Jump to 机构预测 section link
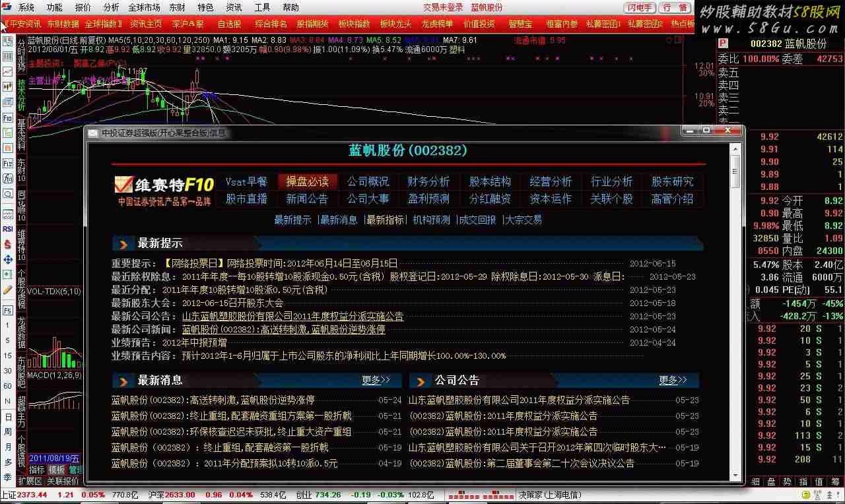This screenshot has width=845, height=504. click(x=432, y=220)
